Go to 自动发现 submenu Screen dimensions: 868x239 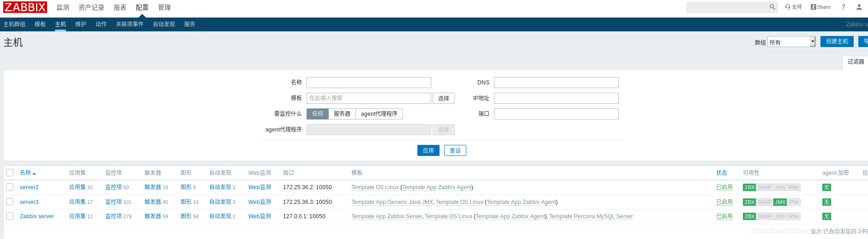coord(164,24)
